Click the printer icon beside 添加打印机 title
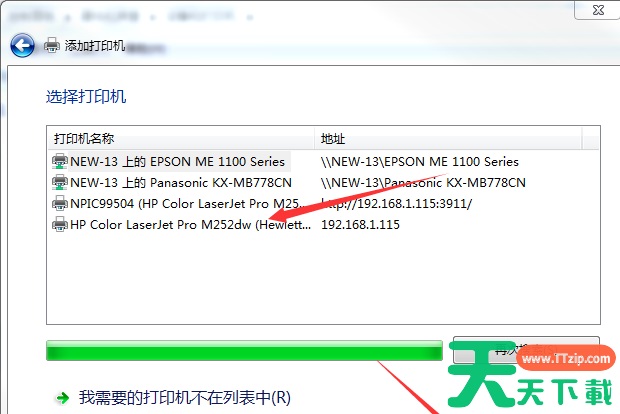Image resolution: width=620 pixels, height=414 pixels. 52,45
